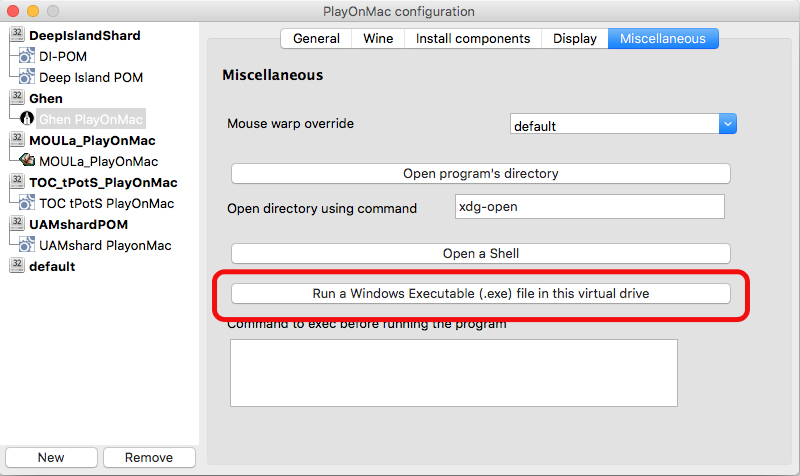Screen dimensions: 800x476
Task: Switch to the General tab
Action: pyautogui.click(x=316, y=38)
